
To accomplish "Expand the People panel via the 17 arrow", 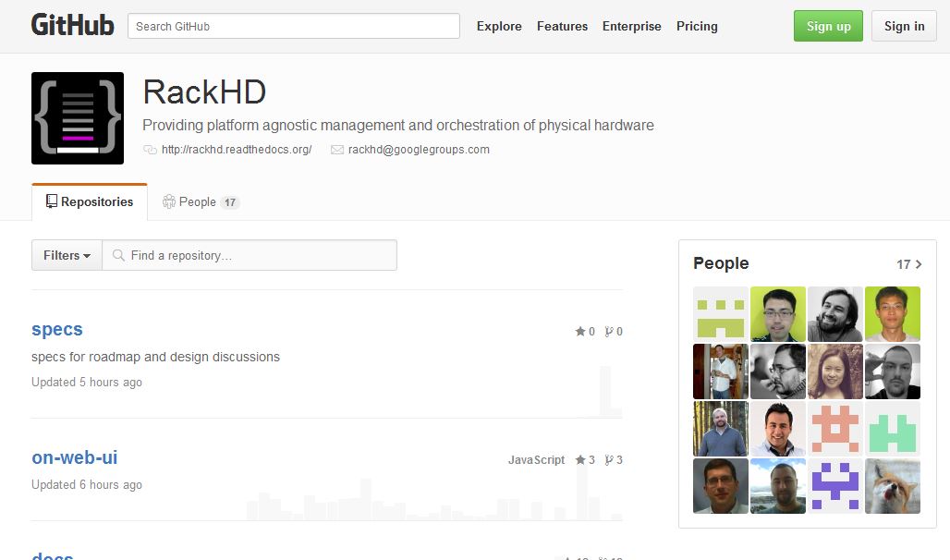I will tap(908, 264).
